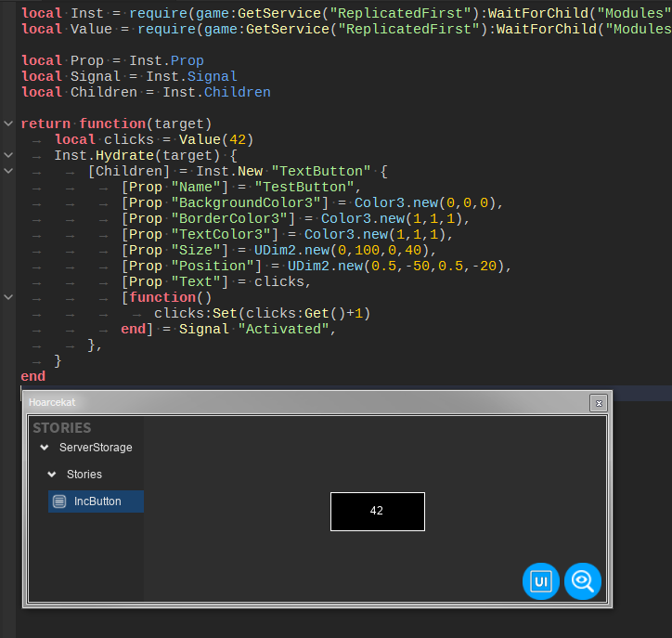Click the STORIES panel heading
This screenshot has height=638, width=672.
[62, 428]
